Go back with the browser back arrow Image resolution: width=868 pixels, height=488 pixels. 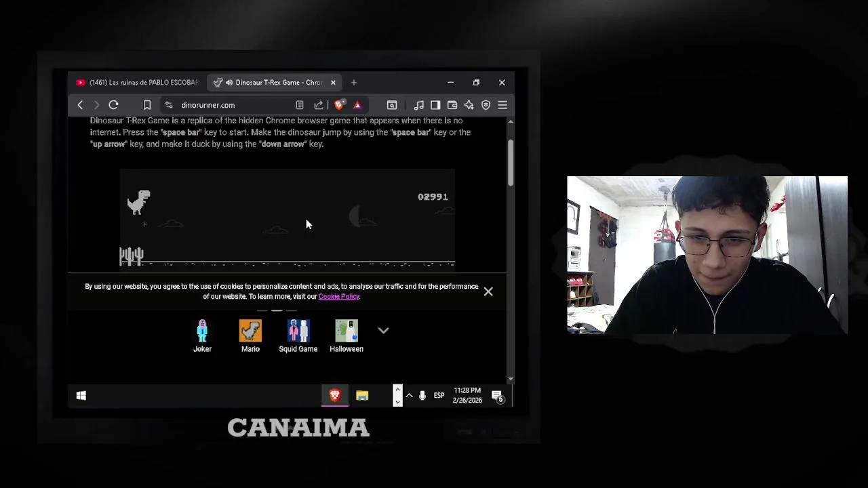pyautogui.click(x=80, y=105)
